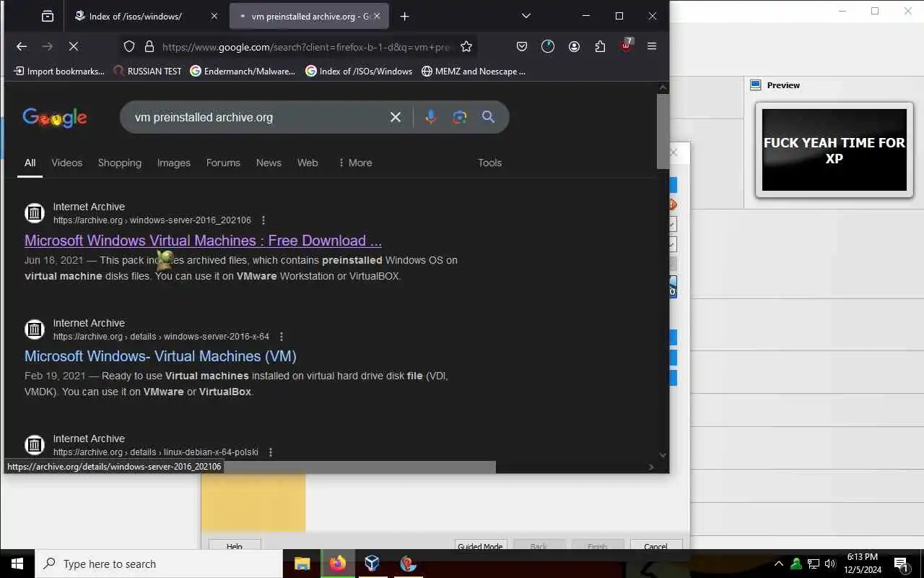
Task: Open the Firefox account profile icon
Action: point(574,46)
